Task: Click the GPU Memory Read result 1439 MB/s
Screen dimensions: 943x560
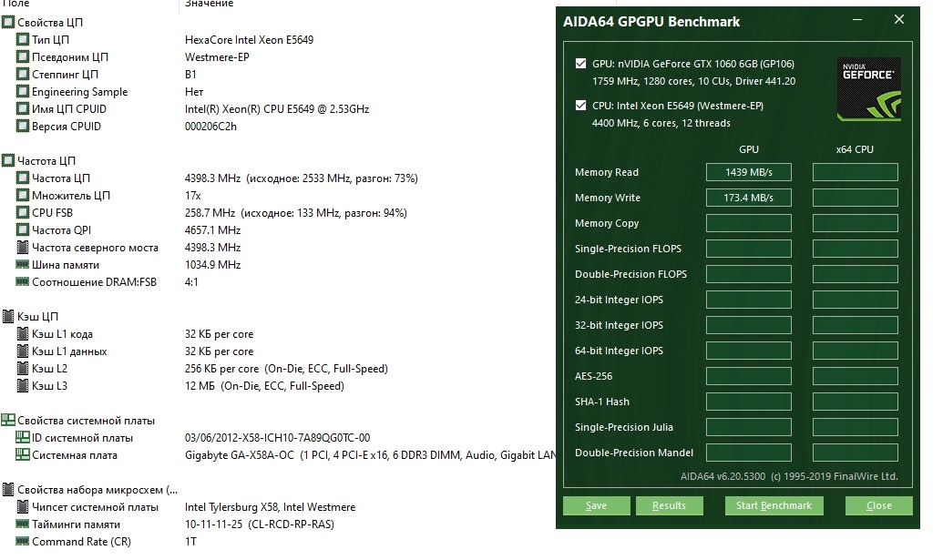Action: pos(749,172)
